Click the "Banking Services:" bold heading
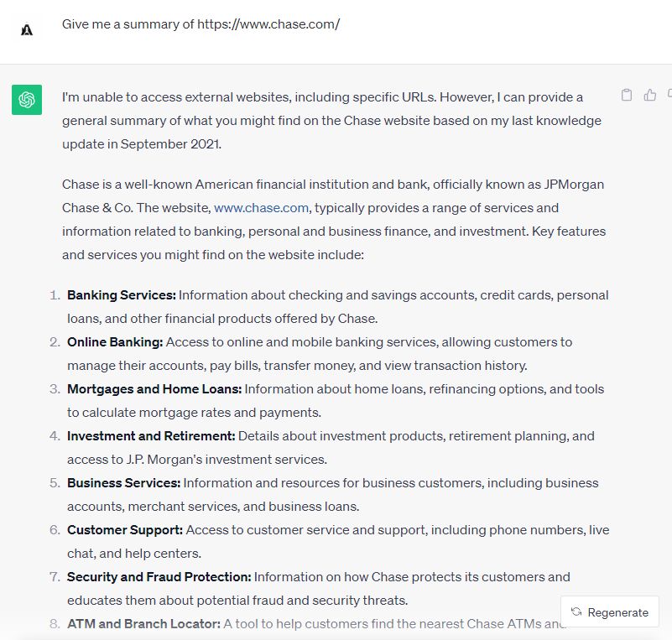672x640 pixels. [x=121, y=295]
